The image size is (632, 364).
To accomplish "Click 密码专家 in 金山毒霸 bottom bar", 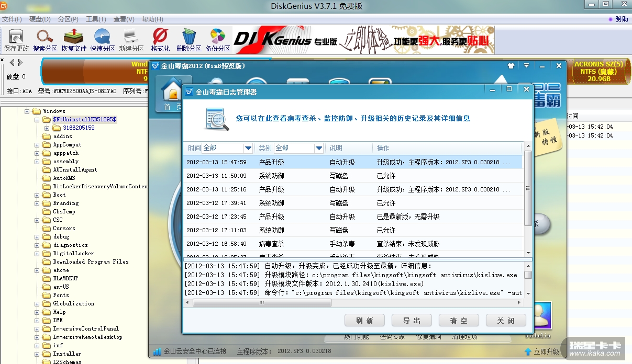I will coord(392,336).
